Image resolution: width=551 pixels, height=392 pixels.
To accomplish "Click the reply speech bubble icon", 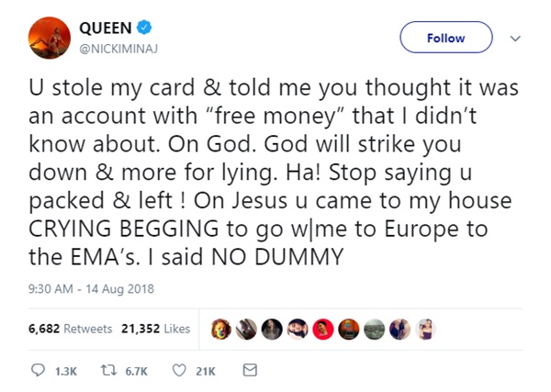I will point(39,369).
